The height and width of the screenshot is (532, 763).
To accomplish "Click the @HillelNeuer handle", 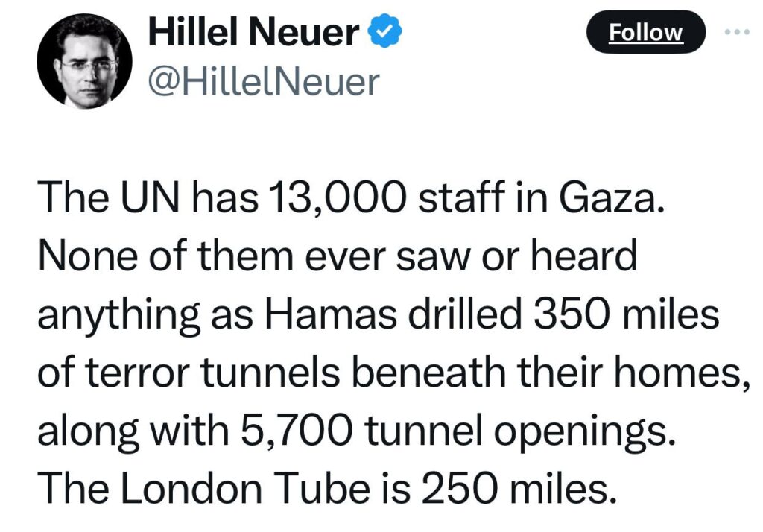I will click(264, 82).
